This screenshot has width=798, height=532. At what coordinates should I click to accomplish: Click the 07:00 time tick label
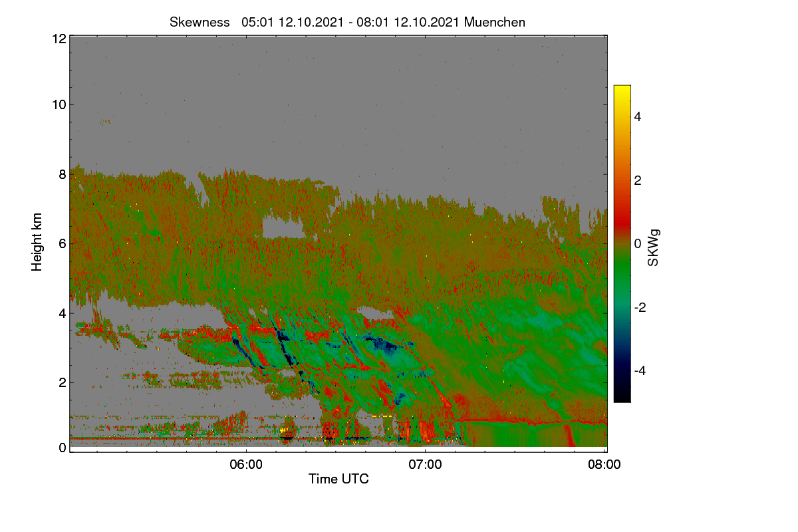(x=426, y=465)
